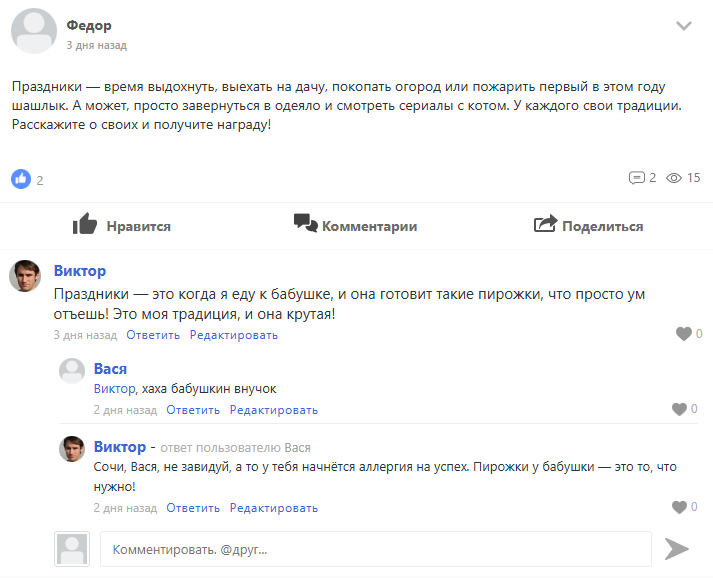
Task: Click the ответ пользователю Вася label
Action: (x=236, y=448)
